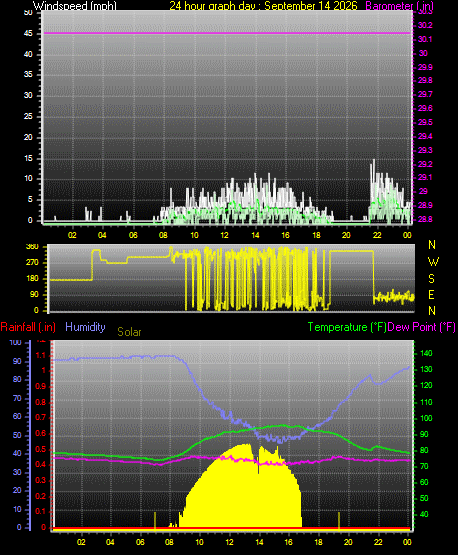The height and width of the screenshot is (555, 458).
Task: Click the 360 value on wind direction axis
Action: pos(32,247)
